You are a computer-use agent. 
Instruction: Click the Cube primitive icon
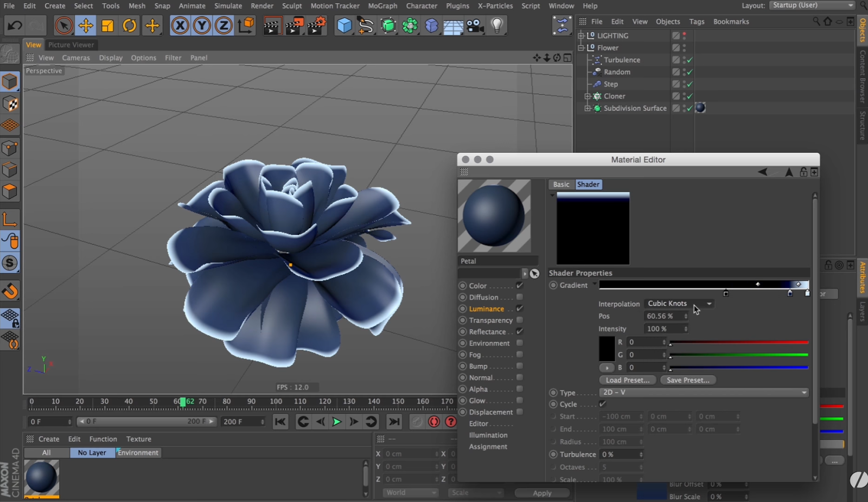pyautogui.click(x=344, y=25)
